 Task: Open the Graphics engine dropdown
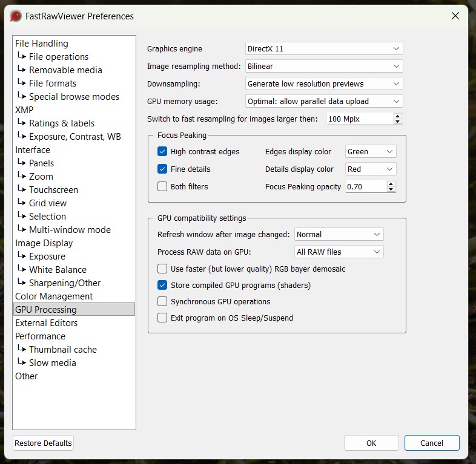(324, 49)
